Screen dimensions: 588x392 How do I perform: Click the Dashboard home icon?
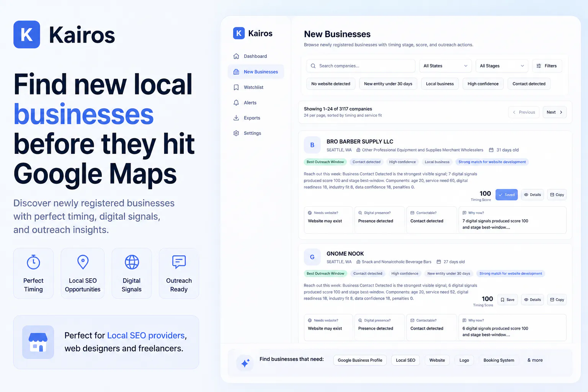[x=236, y=56]
